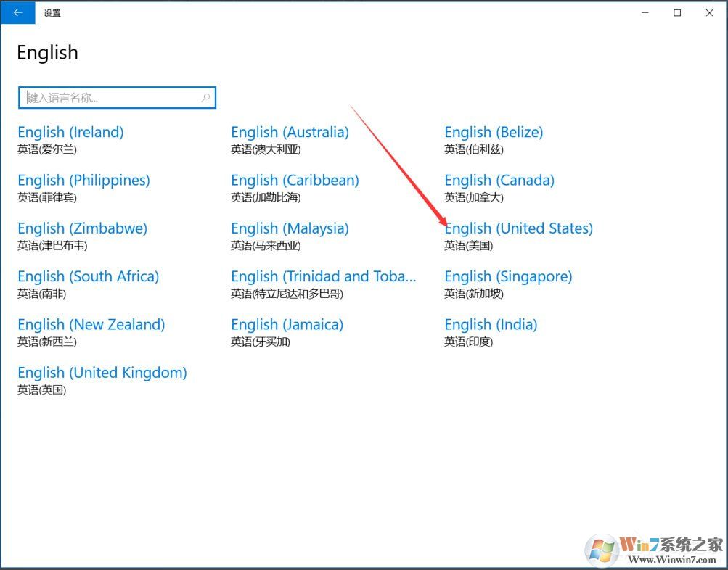Focus the language name search box

click(x=117, y=97)
